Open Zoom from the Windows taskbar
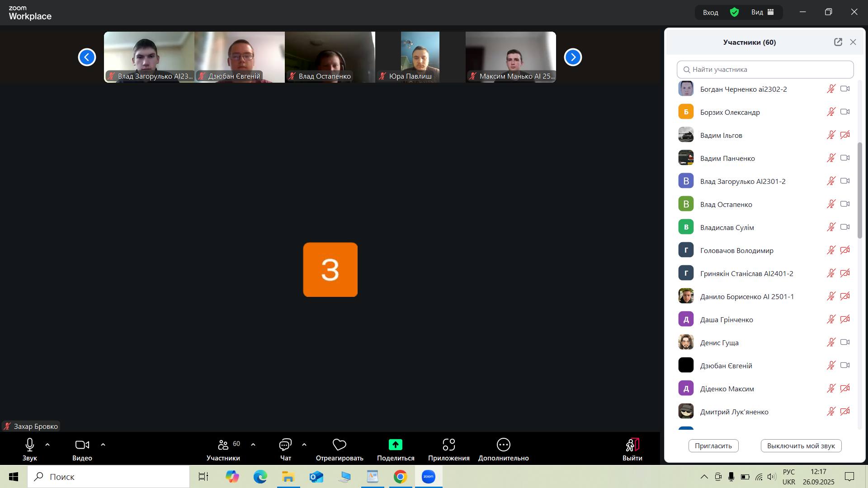The height and width of the screenshot is (488, 868). click(428, 477)
